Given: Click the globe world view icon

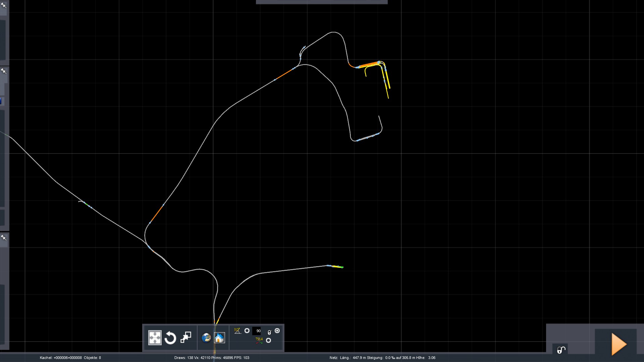Looking at the screenshot, I should [x=206, y=338].
